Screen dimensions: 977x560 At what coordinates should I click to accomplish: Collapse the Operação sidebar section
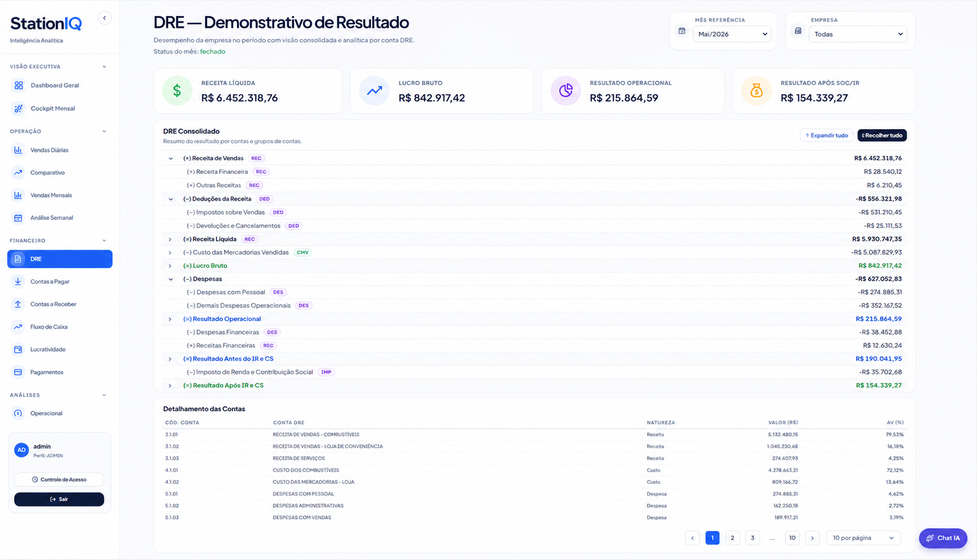click(x=104, y=131)
